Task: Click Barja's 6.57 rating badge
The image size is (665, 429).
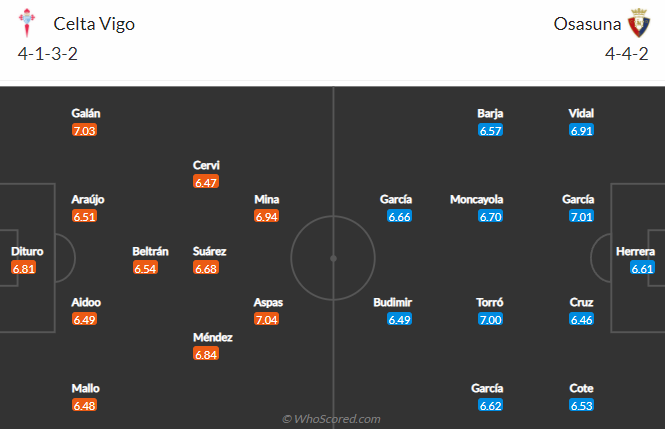Action: pos(490,130)
